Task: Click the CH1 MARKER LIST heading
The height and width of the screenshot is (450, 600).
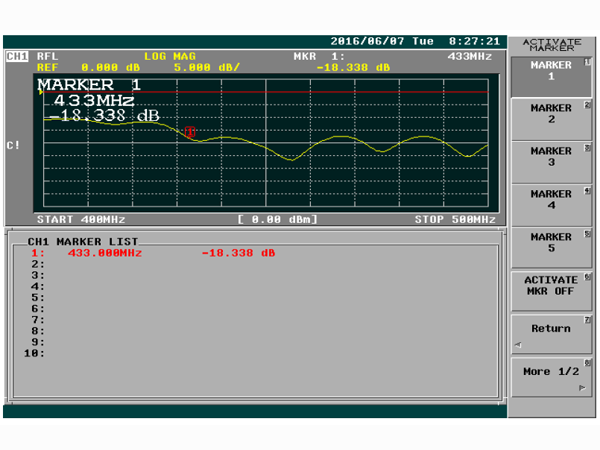Action: tap(83, 242)
